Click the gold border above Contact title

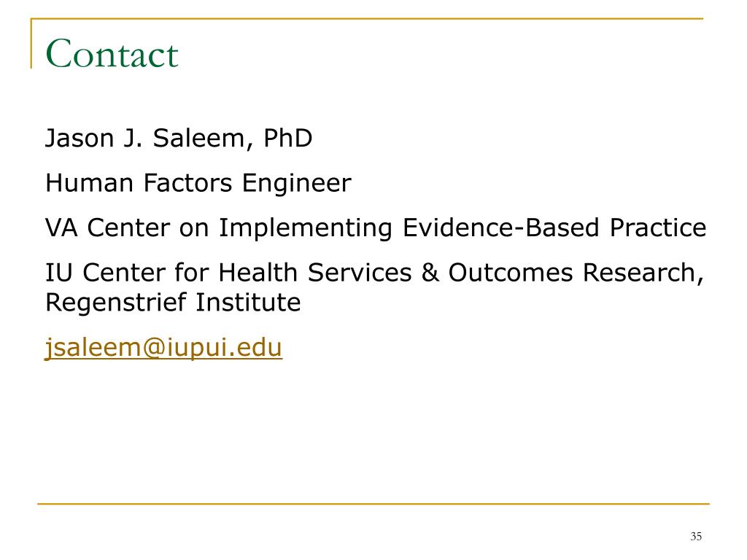point(367,19)
